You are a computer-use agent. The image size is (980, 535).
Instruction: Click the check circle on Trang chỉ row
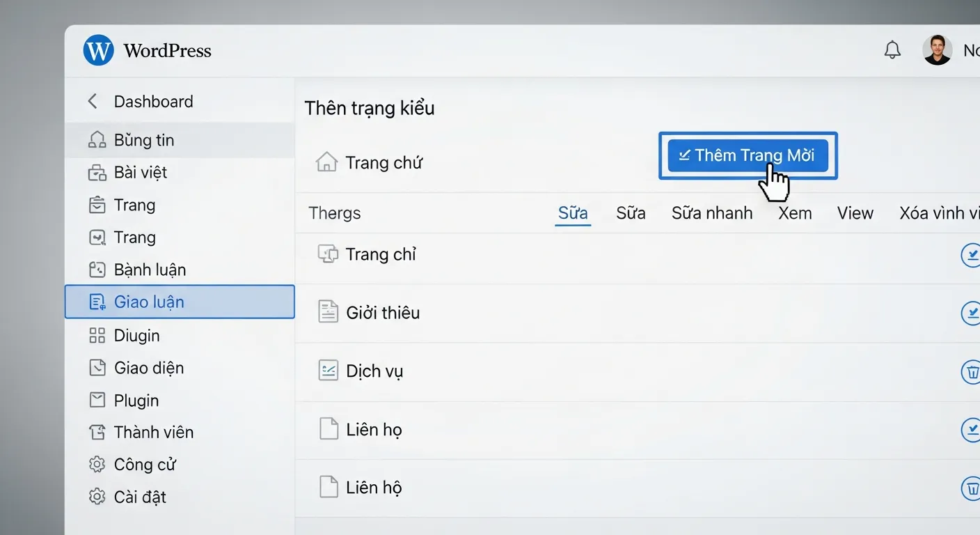coord(971,255)
